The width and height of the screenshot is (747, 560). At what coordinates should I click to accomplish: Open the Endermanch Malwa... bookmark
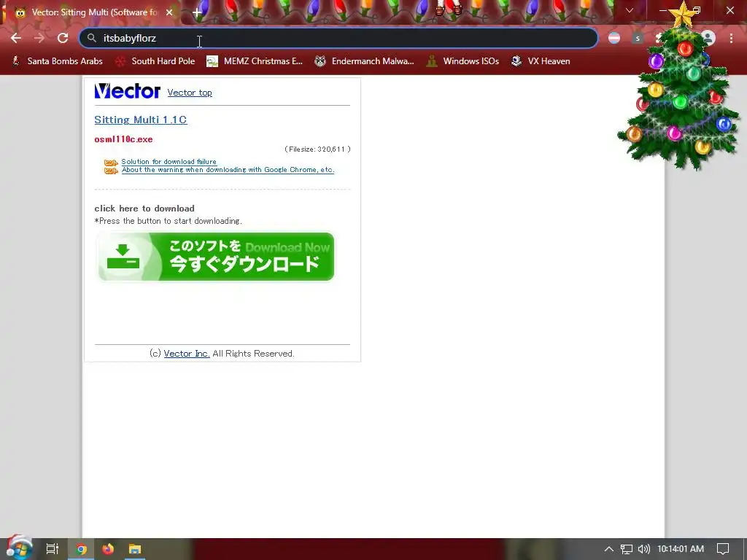(x=365, y=61)
